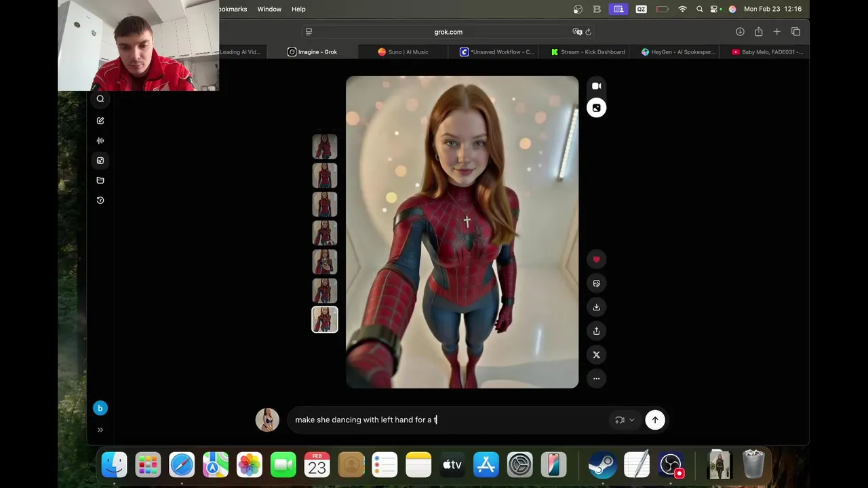Switch to video mode above the image
Viewport: 868px width, 488px height.
pos(597,86)
